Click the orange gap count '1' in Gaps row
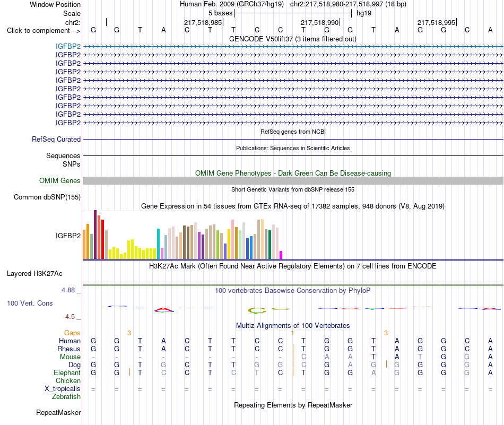Image resolution: width=504 pixels, height=425 pixels. [292, 333]
